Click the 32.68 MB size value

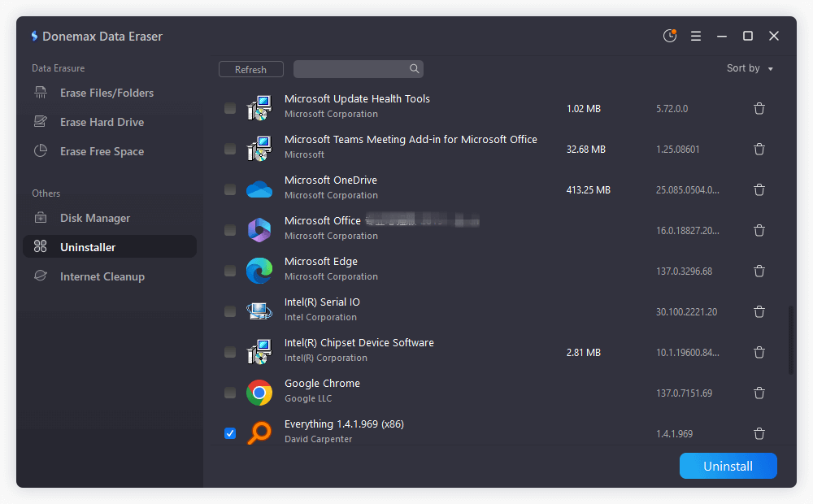[x=586, y=150]
